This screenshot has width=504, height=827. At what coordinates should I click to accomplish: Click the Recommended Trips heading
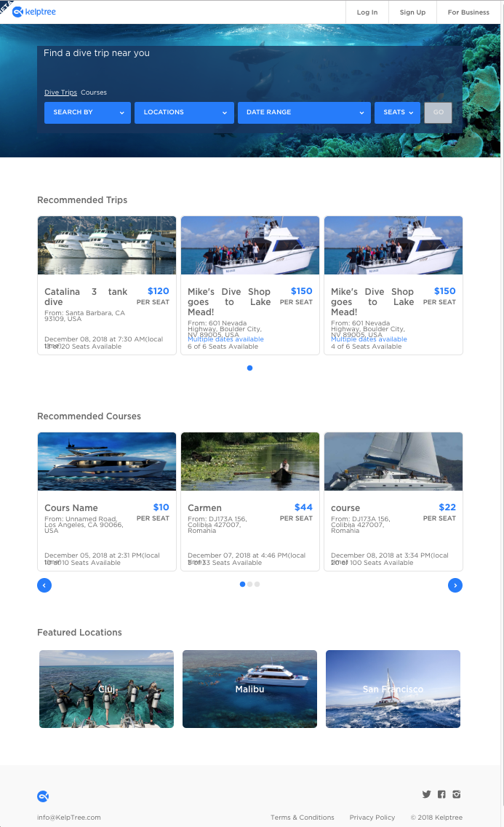tap(82, 200)
